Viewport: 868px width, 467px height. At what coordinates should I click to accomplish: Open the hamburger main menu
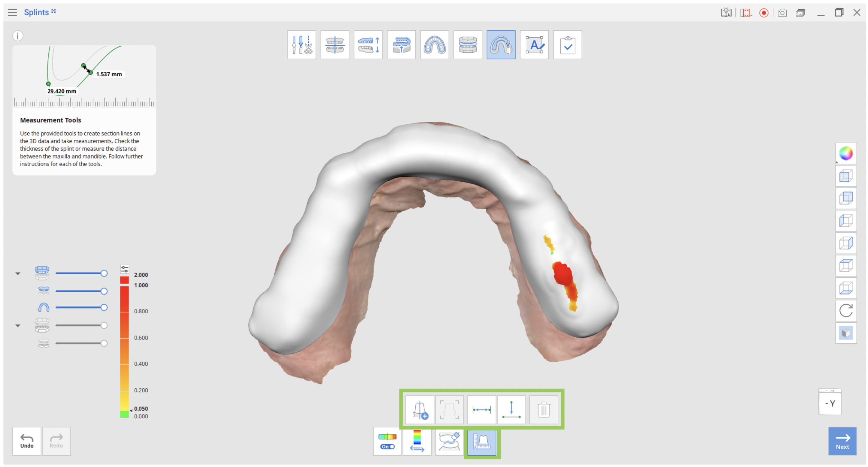tap(12, 12)
